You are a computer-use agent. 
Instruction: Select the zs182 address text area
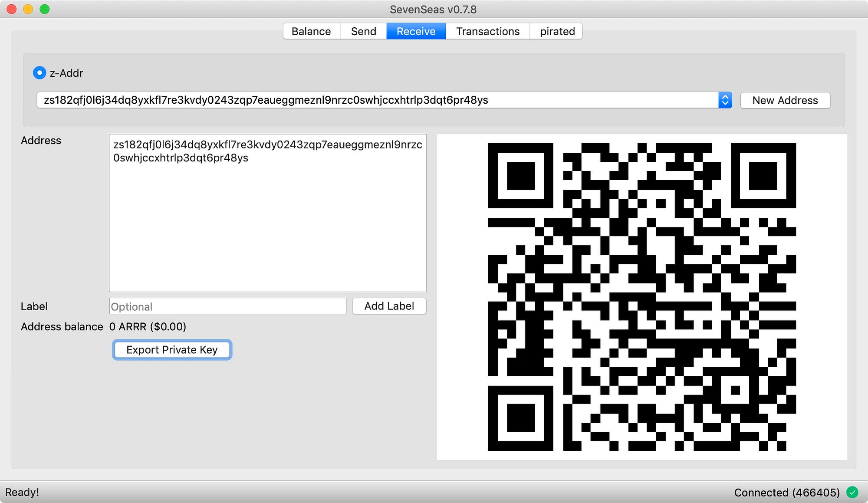pos(267,213)
